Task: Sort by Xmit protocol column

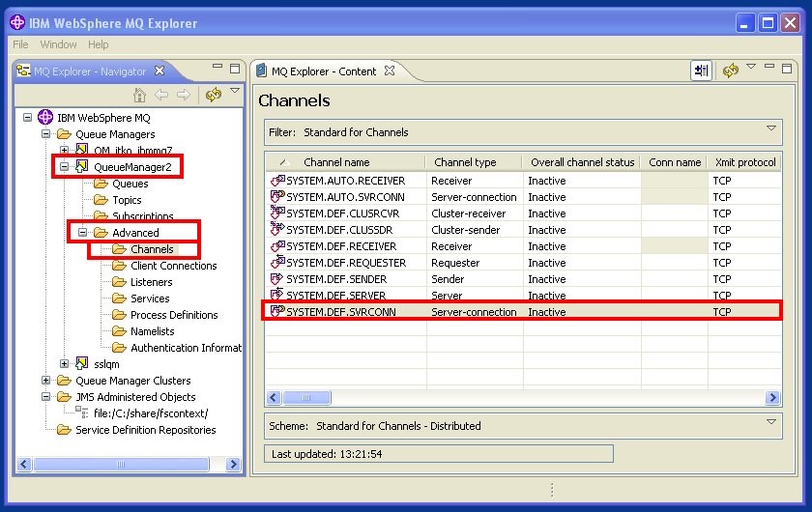Action: pyautogui.click(x=745, y=162)
